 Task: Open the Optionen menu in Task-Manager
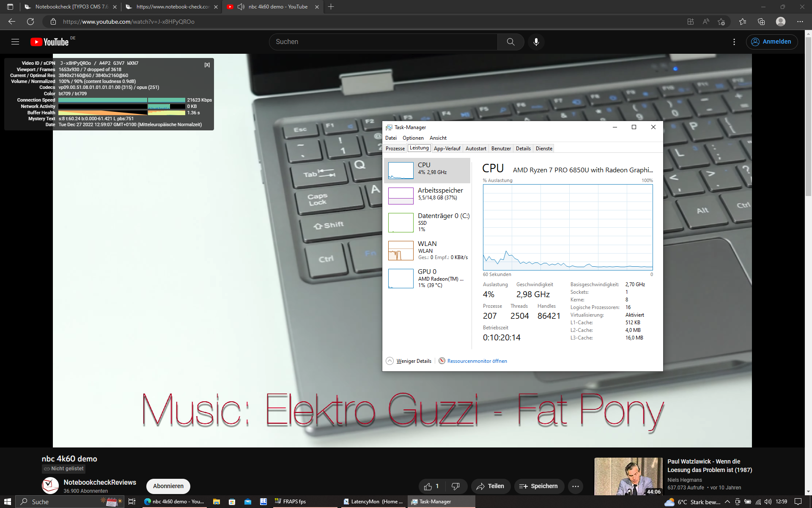[x=413, y=138]
